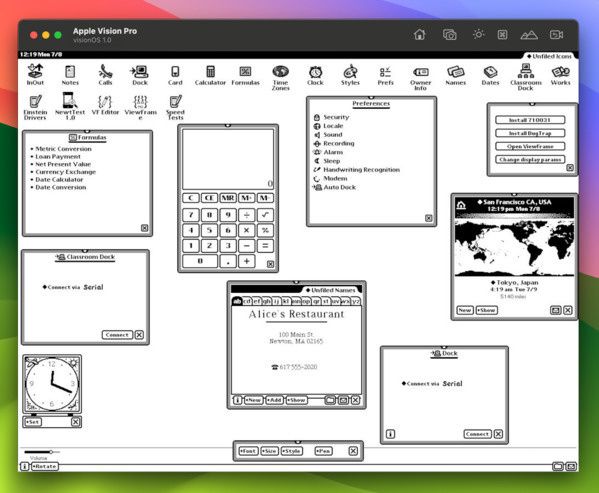Viewport: 599px width, 493px height.
Task: Open the Unfiled Names folder picker
Action: coord(331,290)
